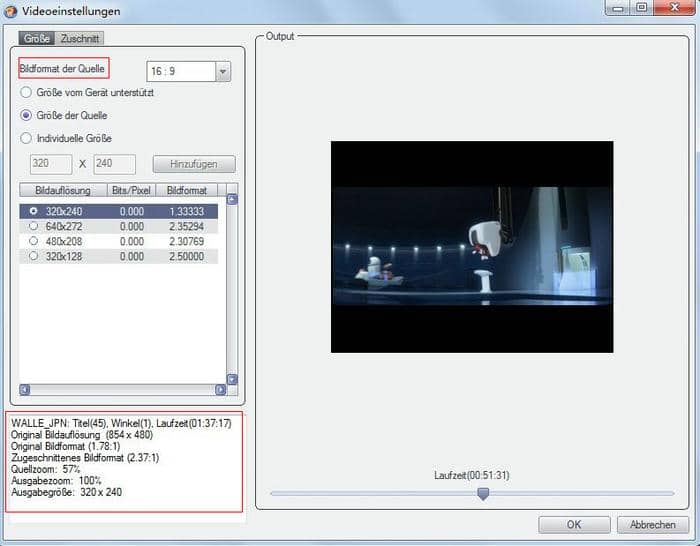Sort by Bildformat column header

(187, 191)
